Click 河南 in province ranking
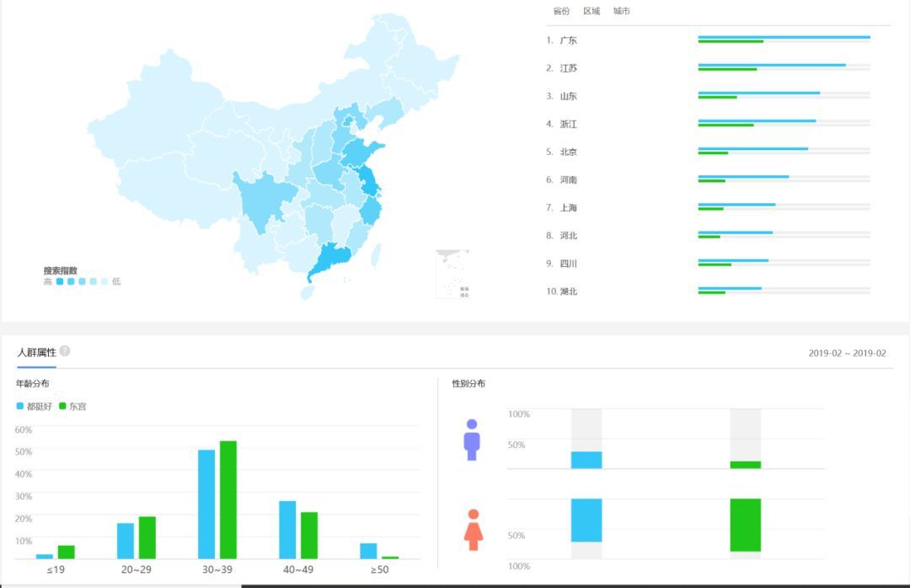The height and width of the screenshot is (588, 910). coord(568,179)
